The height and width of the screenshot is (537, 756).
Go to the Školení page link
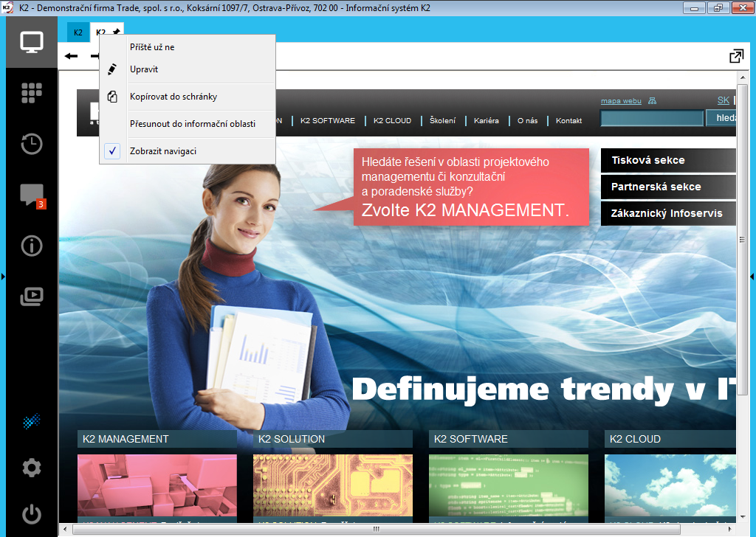[443, 120]
